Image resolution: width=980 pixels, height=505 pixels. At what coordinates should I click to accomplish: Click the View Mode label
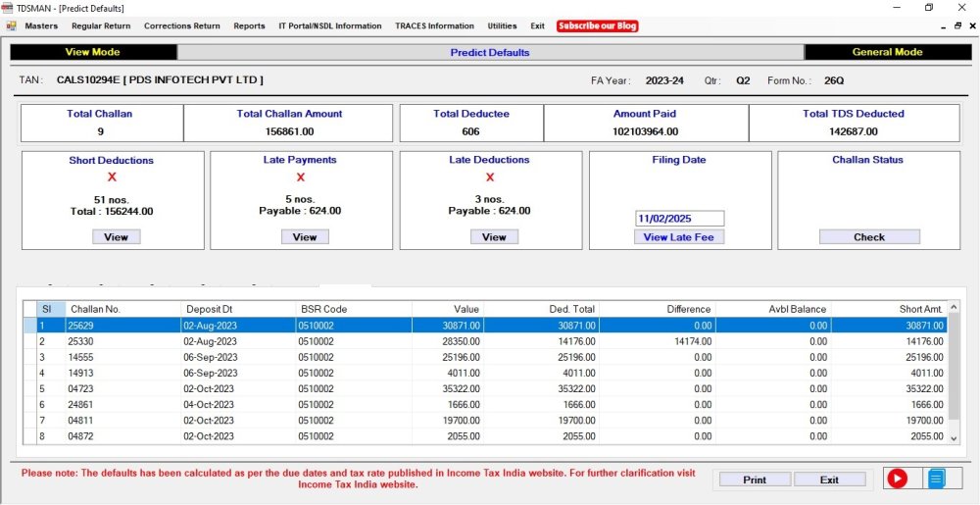(x=92, y=52)
